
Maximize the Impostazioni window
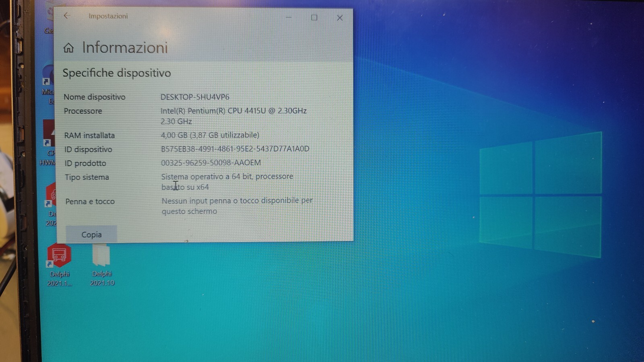point(314,18)
